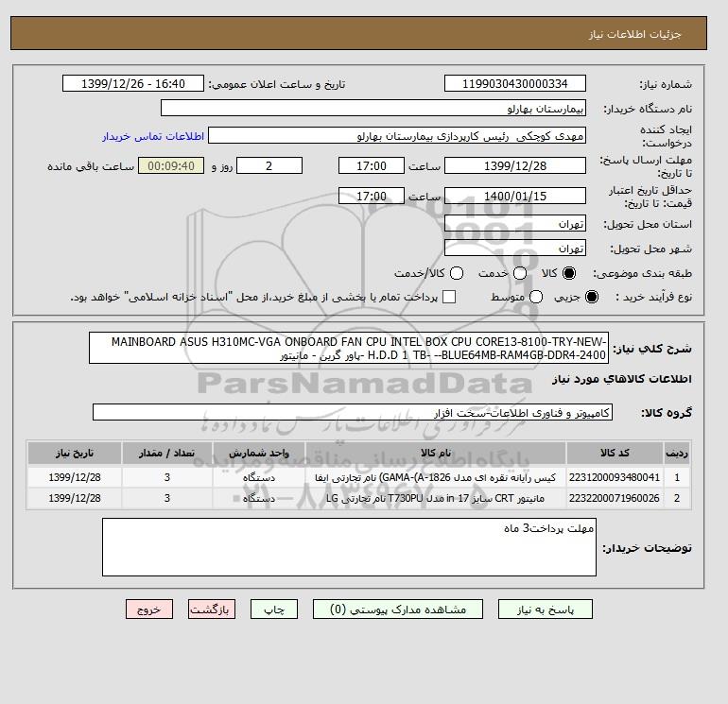728x704 pixels.
Task: Click row 2 unit دستگاه cell
Action: [259, 498]
